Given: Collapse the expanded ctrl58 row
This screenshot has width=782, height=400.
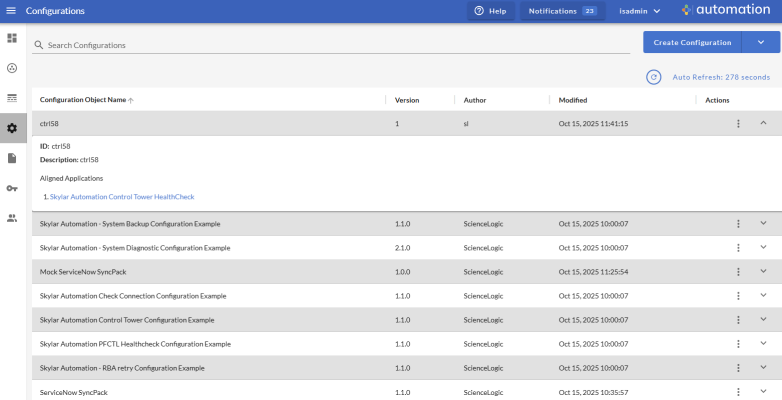Looking at the screenshot, I should pos(763,123).
